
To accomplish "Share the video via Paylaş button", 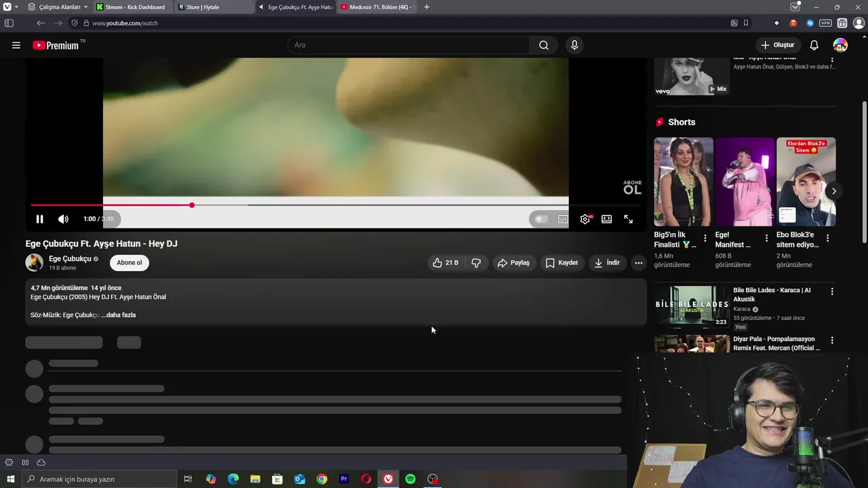I will pyautogui.click(x=513, y=263).
